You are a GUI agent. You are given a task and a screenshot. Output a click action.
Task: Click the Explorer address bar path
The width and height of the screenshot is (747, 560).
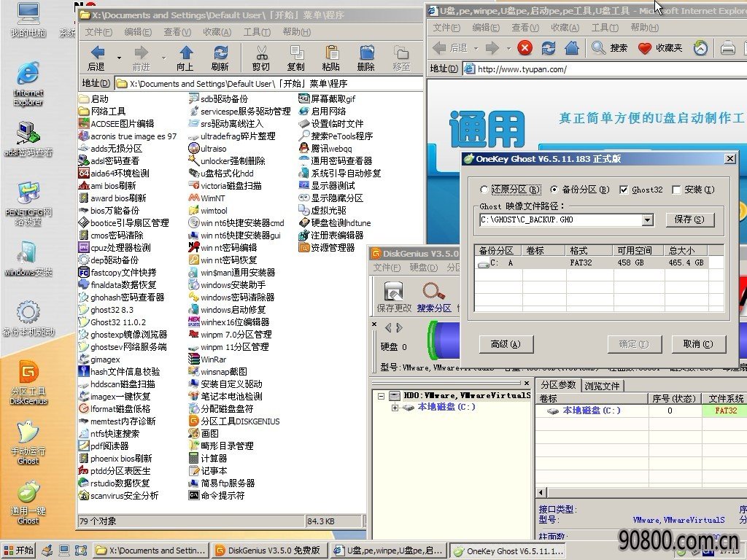point(268,84)
